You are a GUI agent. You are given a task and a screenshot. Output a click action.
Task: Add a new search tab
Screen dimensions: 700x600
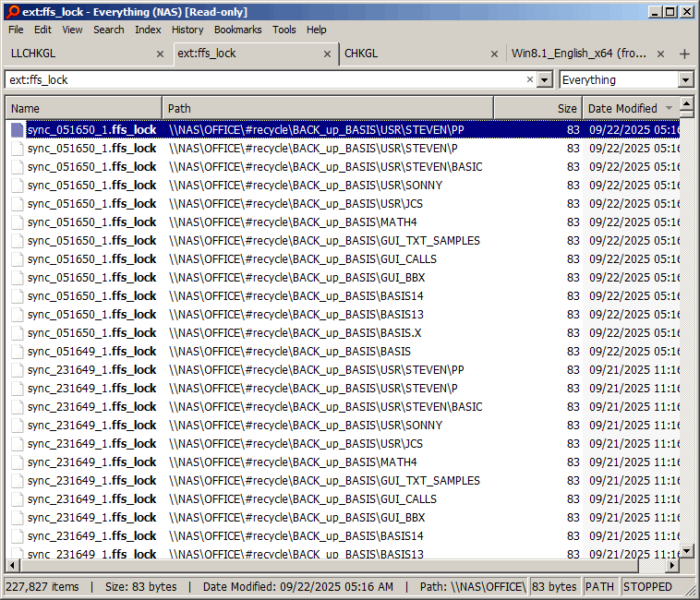(x=684, y=54)
